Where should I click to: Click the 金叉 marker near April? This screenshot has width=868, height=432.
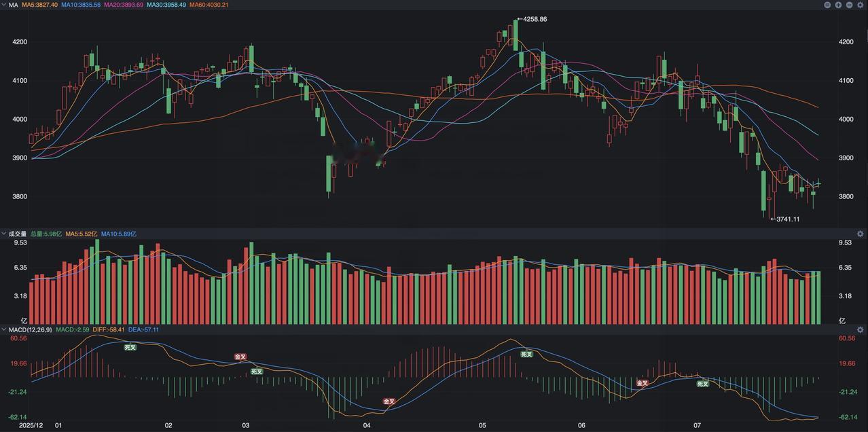pyautogui.click(x=389, y=401)
